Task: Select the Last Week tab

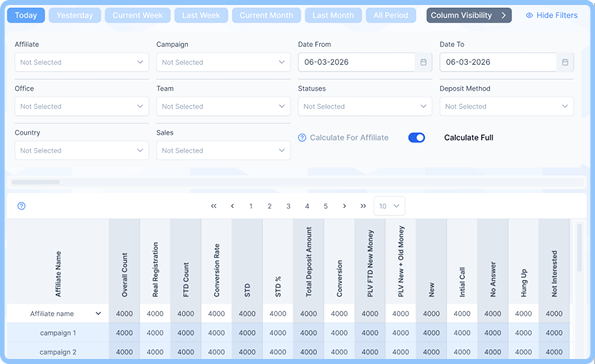Action: tap(201, 16)
